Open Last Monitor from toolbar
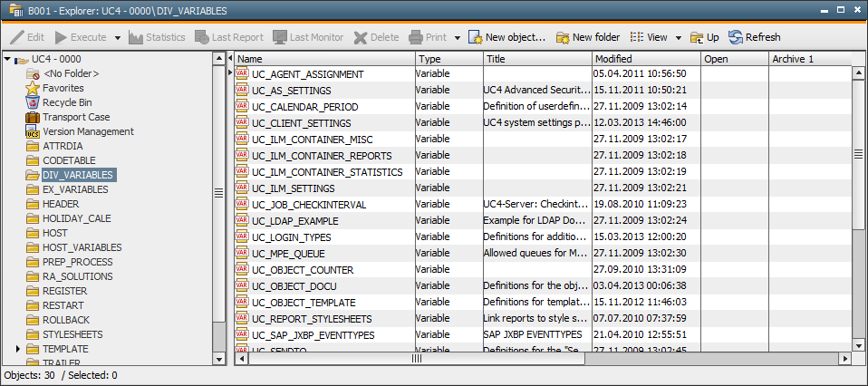 [308, 38]
